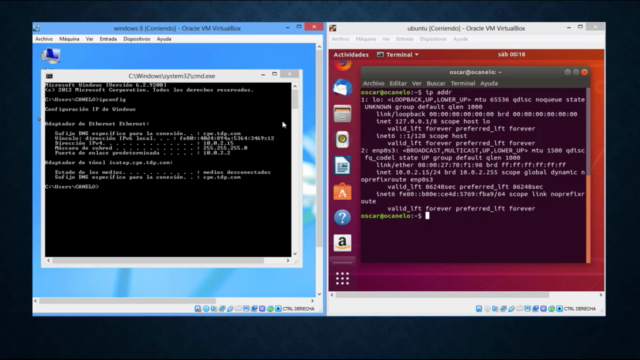
Task: Click hard disk indicator in ubuntu VM status bar
Action: pyautogui.click(x=479, y=309)
